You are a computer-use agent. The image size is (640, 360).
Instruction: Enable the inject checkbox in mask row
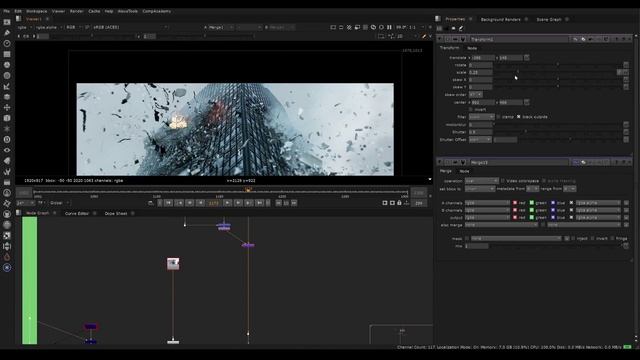coord(573,238)
